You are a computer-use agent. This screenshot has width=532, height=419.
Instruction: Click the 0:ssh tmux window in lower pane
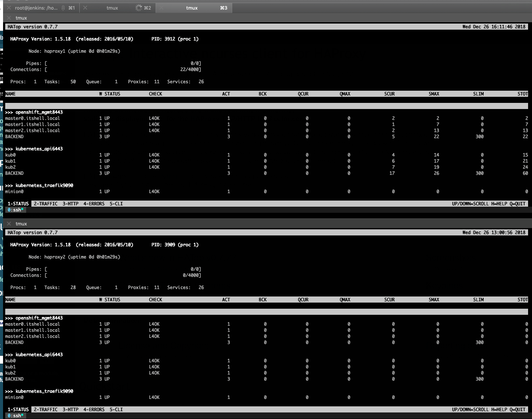16,416
